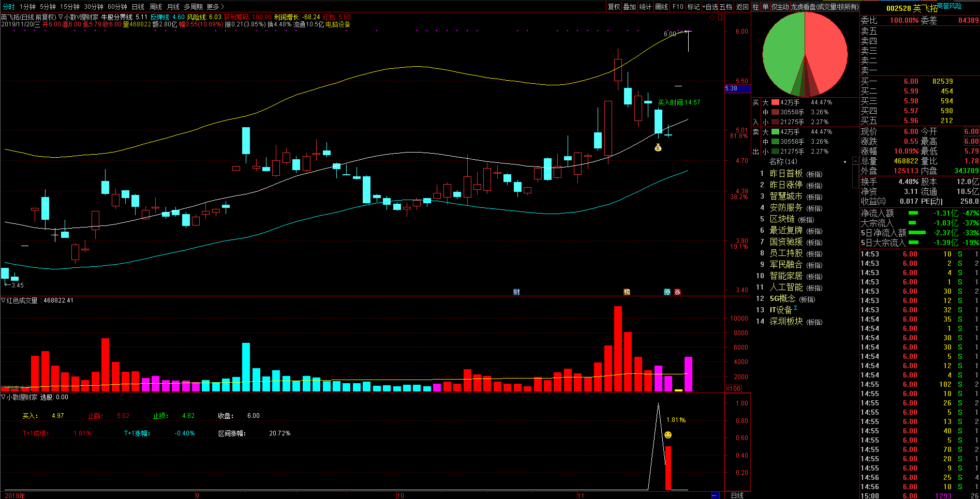Screen dimensions: 980x499
Task: Click the F10 company info button
Action: 678,7
